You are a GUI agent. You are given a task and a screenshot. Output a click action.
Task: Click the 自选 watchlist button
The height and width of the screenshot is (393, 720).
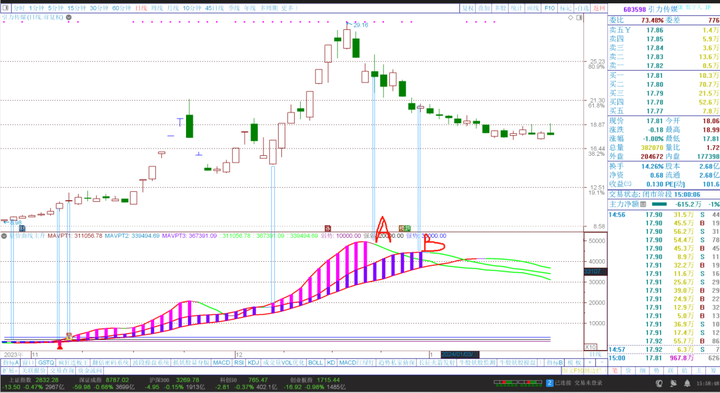point(582,8)
